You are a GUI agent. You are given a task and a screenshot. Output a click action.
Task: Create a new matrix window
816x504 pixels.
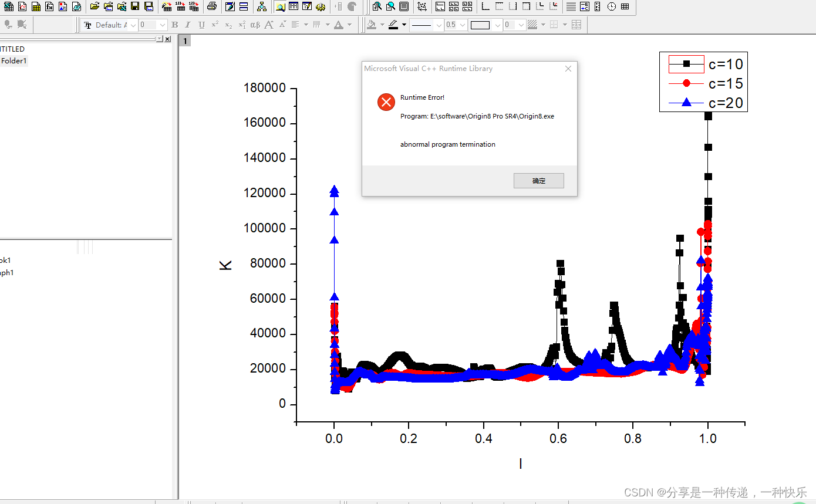pos(36,6)
